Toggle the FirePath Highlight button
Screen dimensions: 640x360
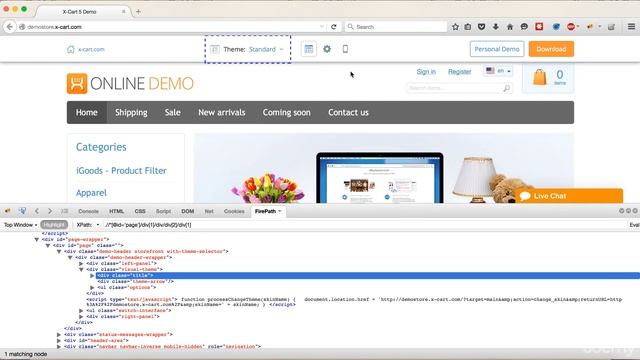[x=54, y=225]
